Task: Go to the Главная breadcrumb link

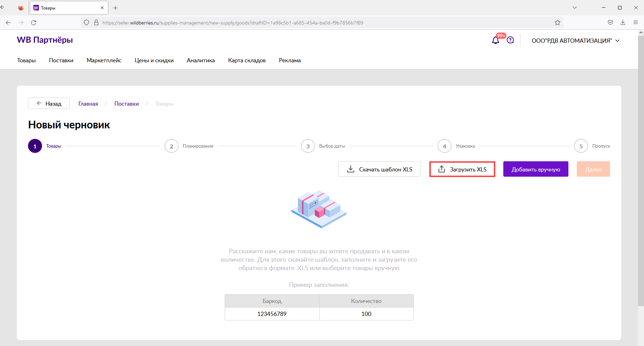Action: [x=88, y=104]
